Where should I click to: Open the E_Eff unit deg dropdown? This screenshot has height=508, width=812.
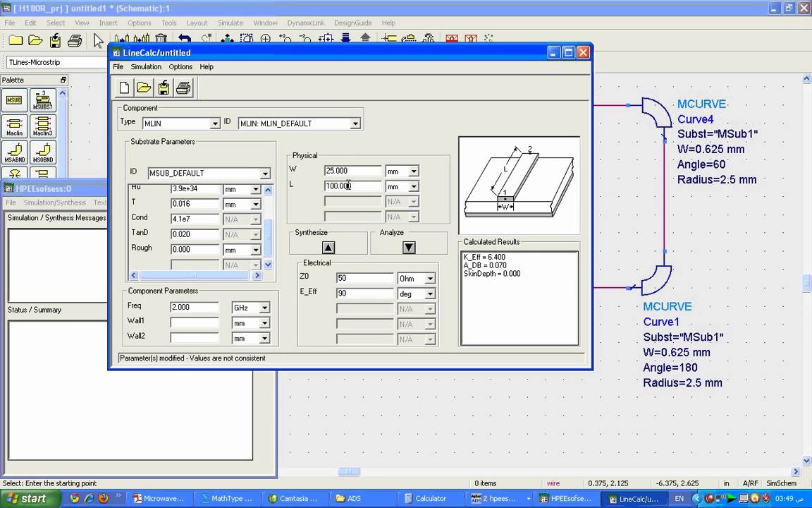click(430, 294)
